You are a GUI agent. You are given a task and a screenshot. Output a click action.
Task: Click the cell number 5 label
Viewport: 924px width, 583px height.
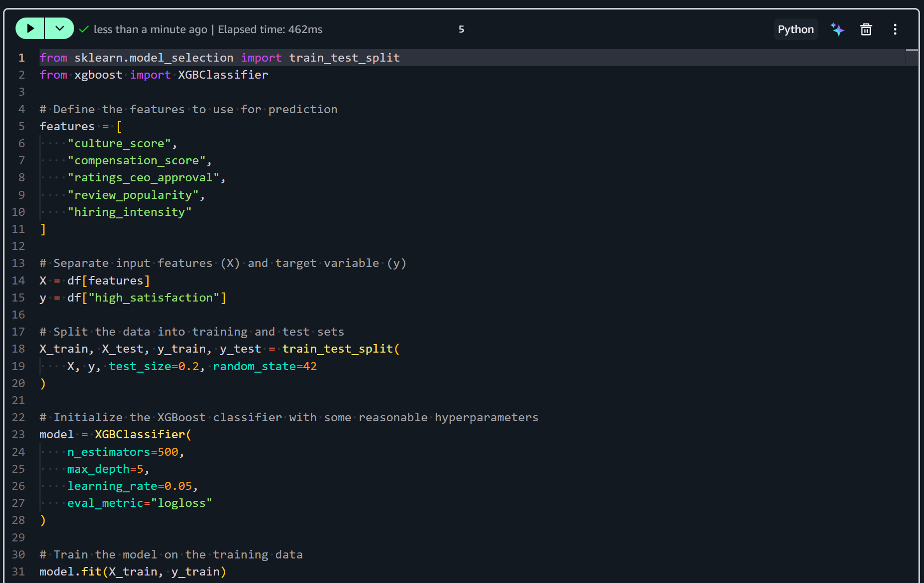click(x=461, y=29)
